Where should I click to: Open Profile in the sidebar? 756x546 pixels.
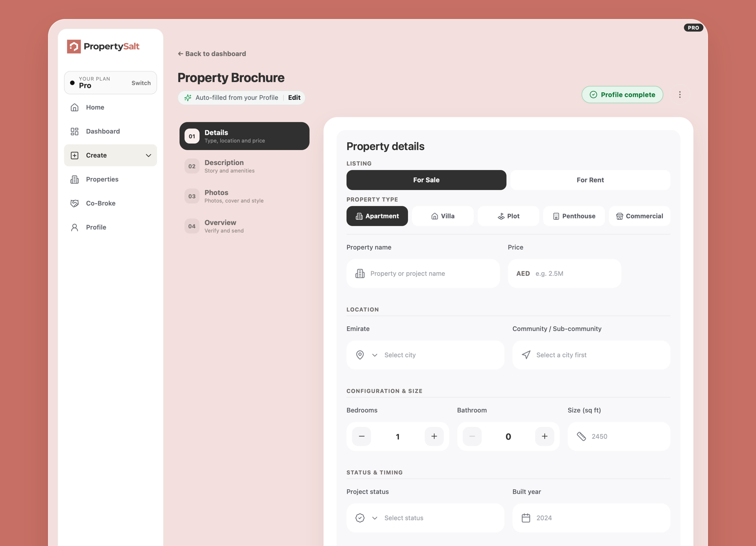click(x=110, y=227)
